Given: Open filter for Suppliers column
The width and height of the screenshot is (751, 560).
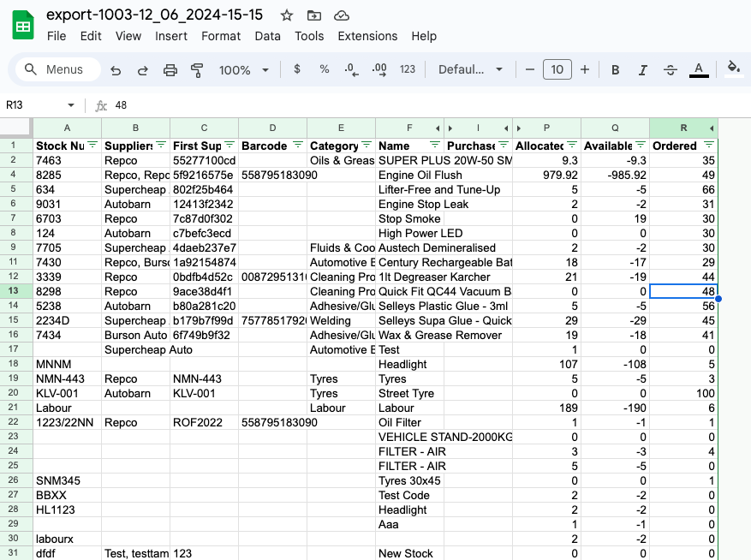Looking at the screenshot, I should coord(161,145).
